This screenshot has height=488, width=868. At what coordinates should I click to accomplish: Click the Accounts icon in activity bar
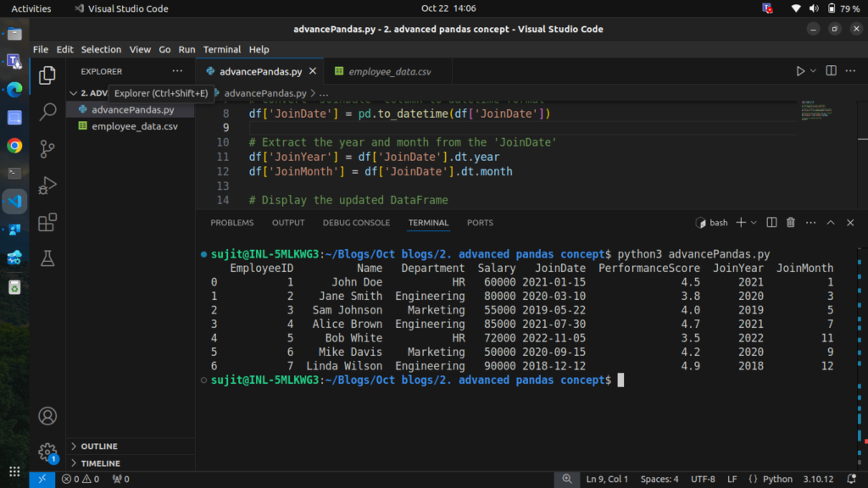tap(47, 416)
